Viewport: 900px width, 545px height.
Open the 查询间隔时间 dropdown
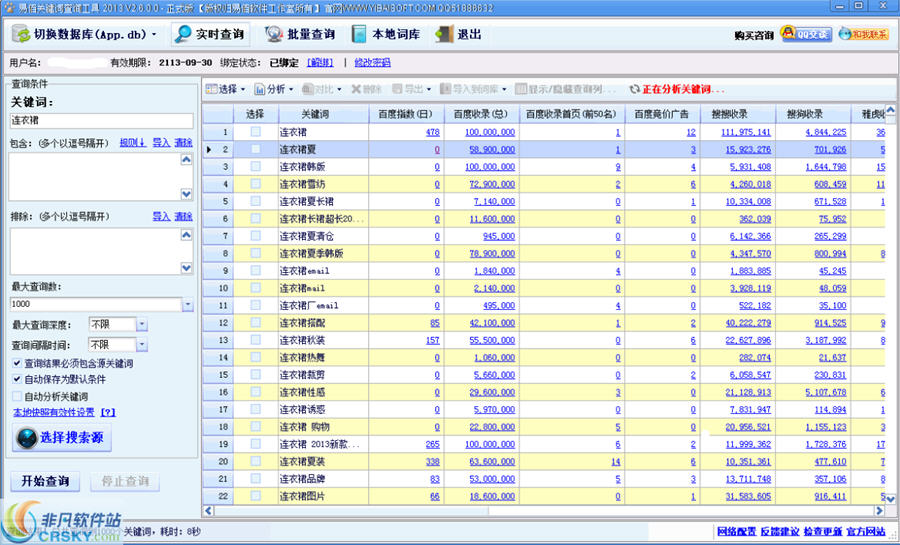(142, 345)
